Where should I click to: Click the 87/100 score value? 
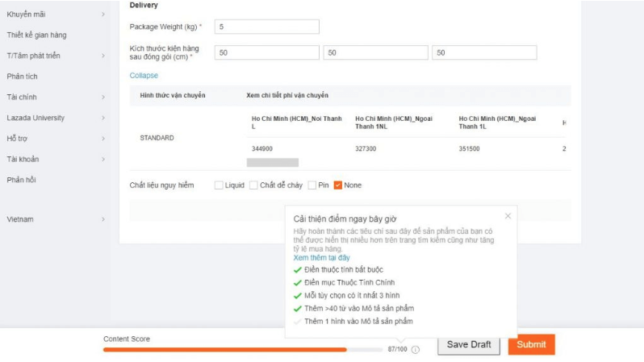pyautogui.click(x=397, y=349)
